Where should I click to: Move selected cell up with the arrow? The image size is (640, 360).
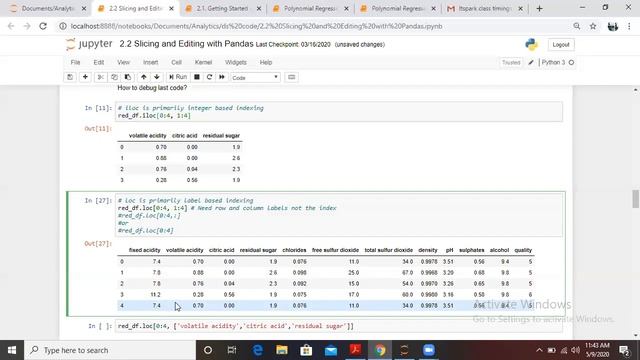(143, 77)
